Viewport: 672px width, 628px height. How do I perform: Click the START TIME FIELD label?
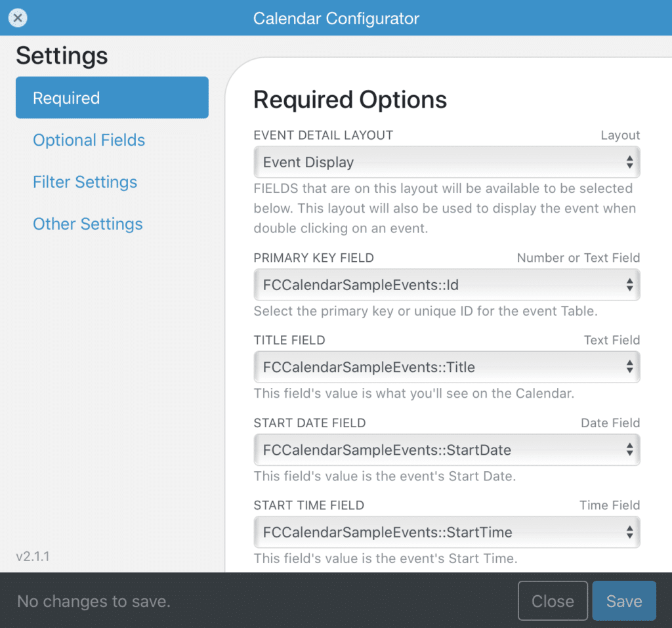(x=309, y=505)
